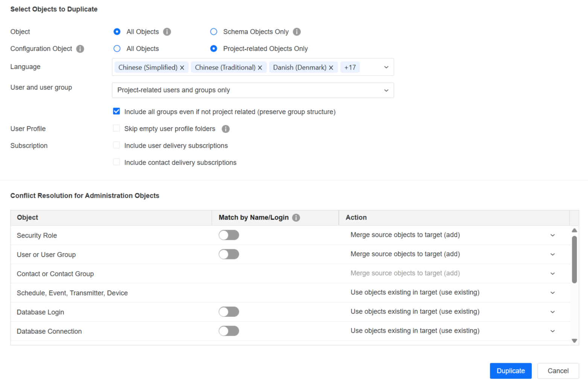This screenshot has height=388, width=588.
Task: Click info icon for Skip empty profile folders
Action: click(226, 129)
